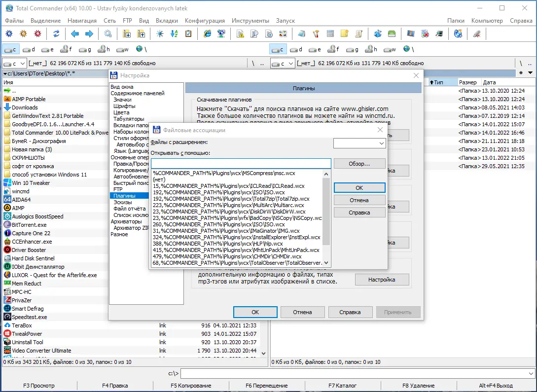Viewport: 537px width, 392px height.
Task: Click the safely remove USB icon
Action: 477,34
